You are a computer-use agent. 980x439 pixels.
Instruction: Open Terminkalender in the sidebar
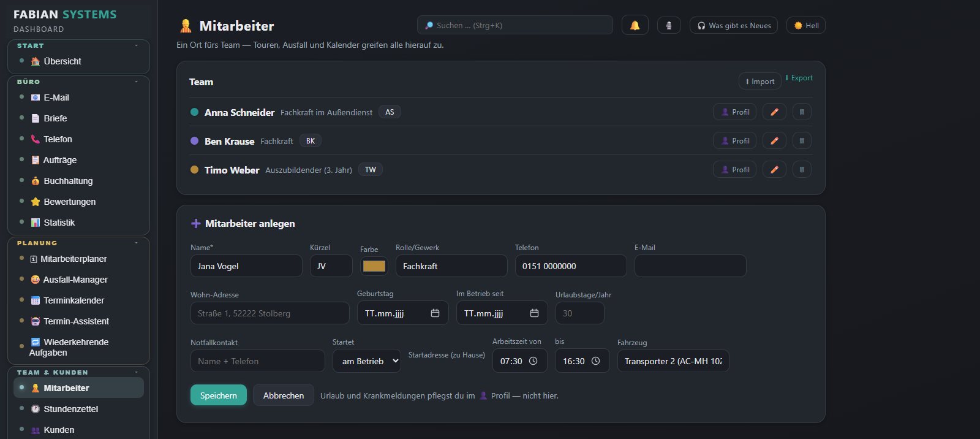pyautogui.click(x=78, y=300)
